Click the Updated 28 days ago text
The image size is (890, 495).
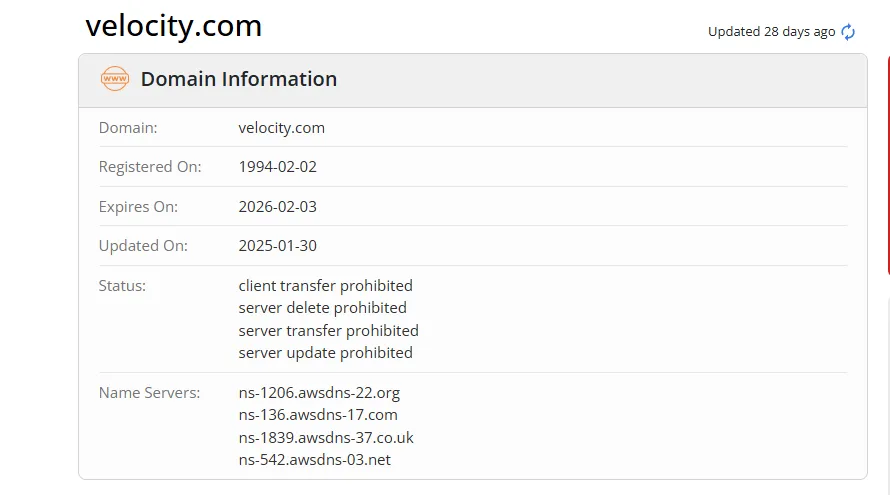[x=771, y=32]
